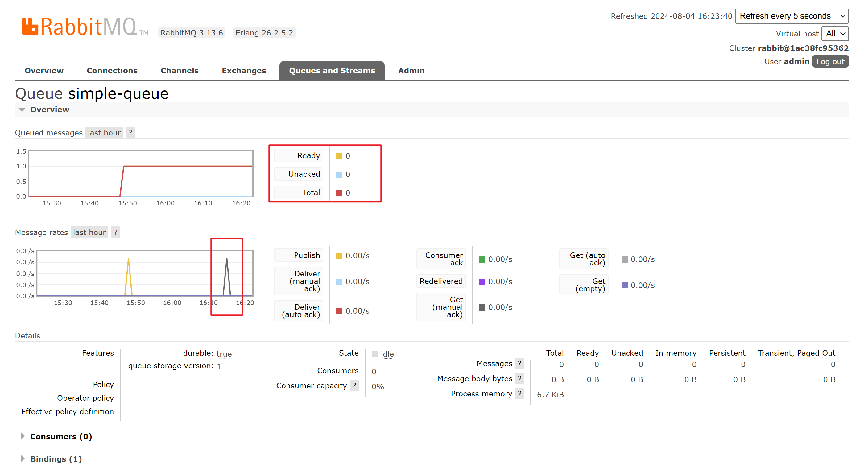
Task: Switch to the Connections tab
Action: [112, 71]
